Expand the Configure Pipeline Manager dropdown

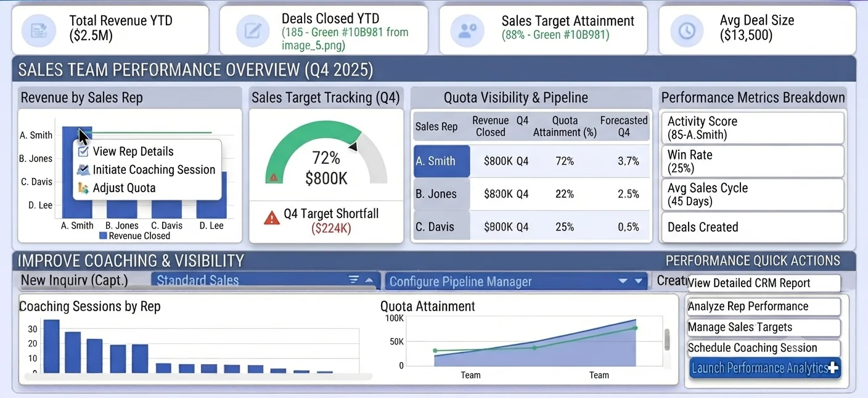516,282
